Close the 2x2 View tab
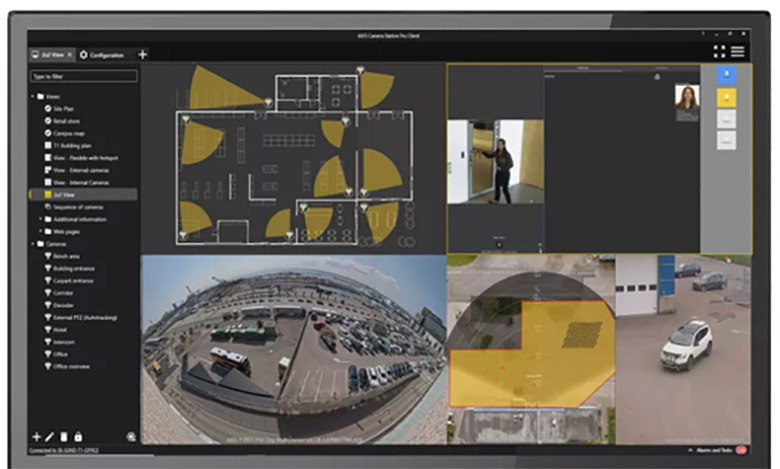The width and height of the screenshot is (780, 469). coord(69,55)
